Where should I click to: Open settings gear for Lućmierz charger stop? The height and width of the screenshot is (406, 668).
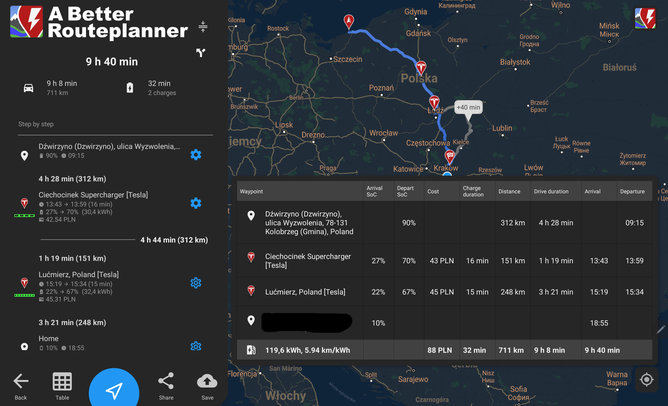click(196, 284)
